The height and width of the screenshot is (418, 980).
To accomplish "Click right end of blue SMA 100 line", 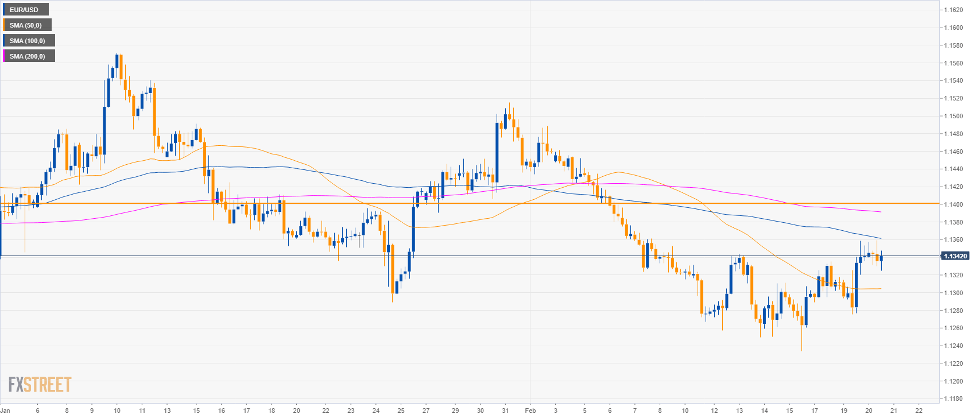I will (x=881, y=238).
